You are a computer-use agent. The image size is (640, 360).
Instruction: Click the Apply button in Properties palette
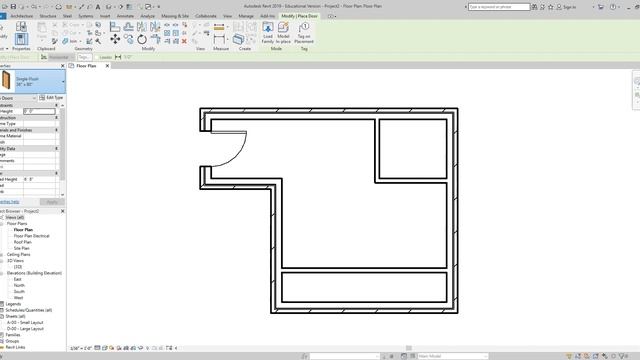click(52, 202)
